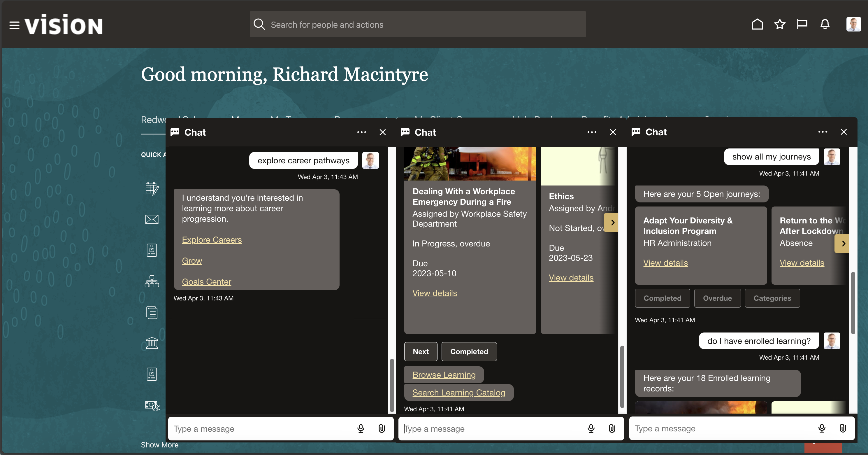Open the organization chart quick action icon

(152, 281)
